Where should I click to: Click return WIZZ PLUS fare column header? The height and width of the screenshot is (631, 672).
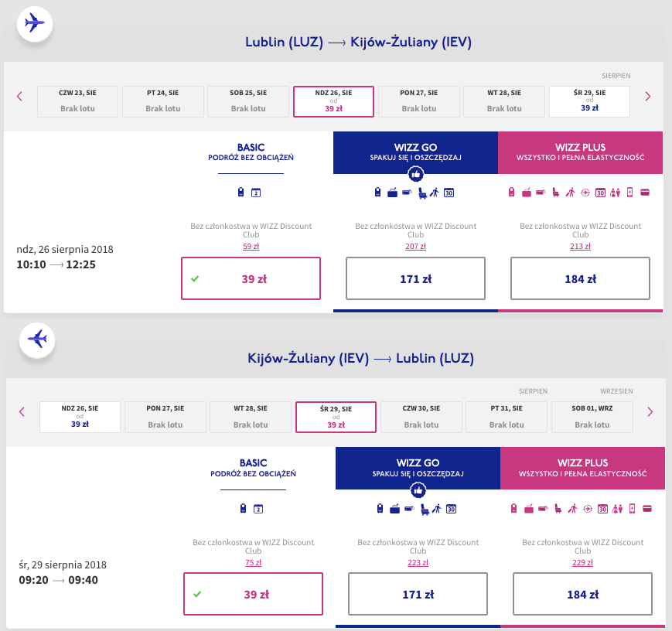582,468
